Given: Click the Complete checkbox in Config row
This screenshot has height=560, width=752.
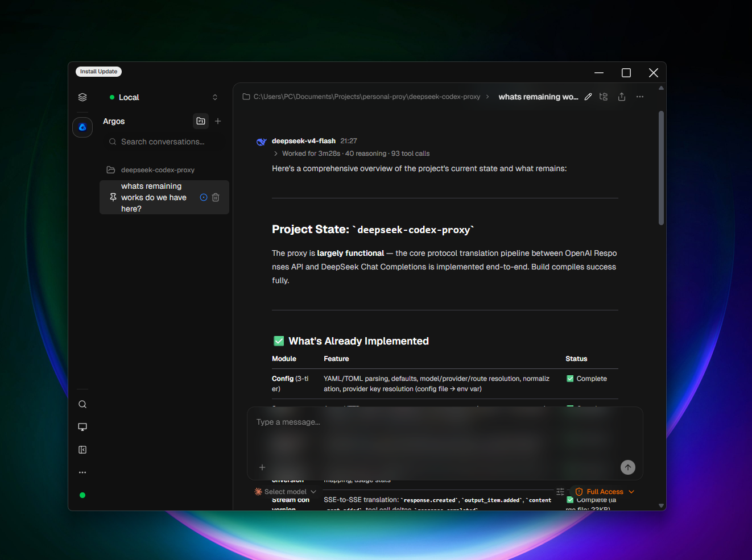Looking at the screenshot, I should point(570,379).
